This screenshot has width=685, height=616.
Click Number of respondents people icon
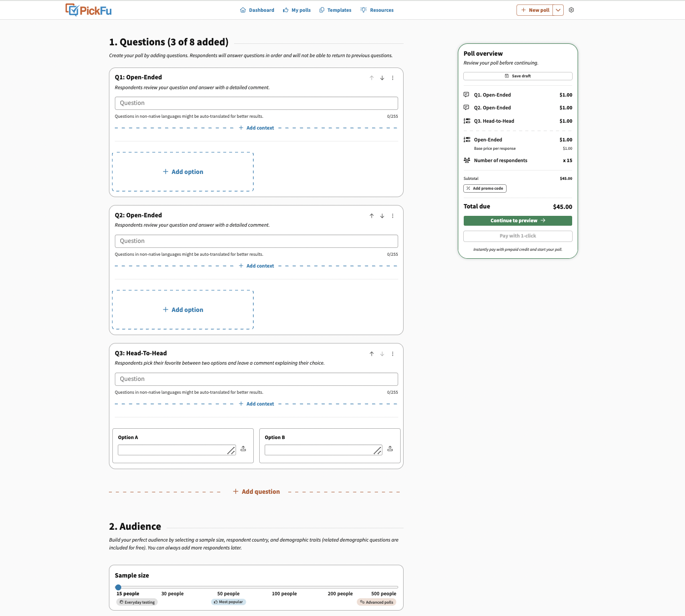(467, 160)
